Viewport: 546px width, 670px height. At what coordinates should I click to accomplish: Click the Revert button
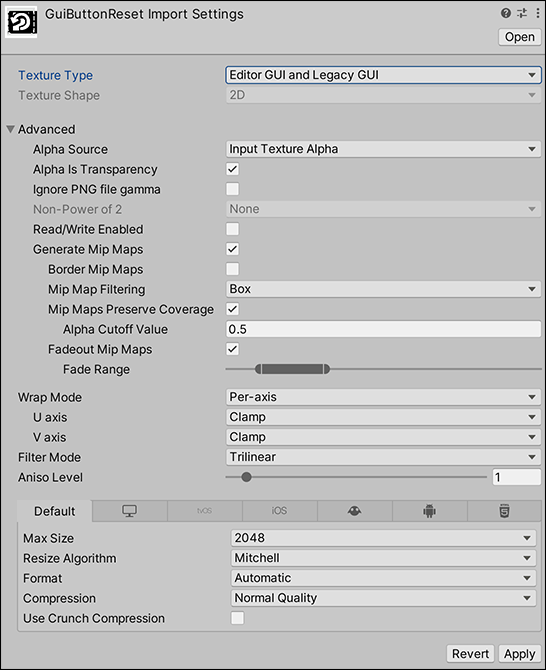tap(470, 654)
